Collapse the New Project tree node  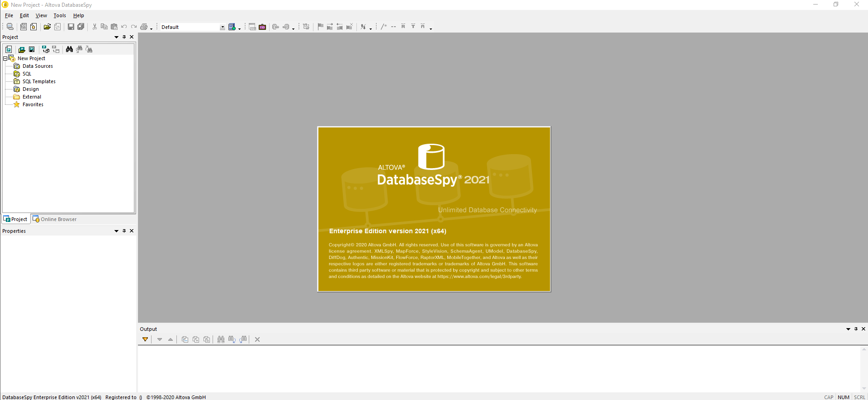tap(5, 58)
